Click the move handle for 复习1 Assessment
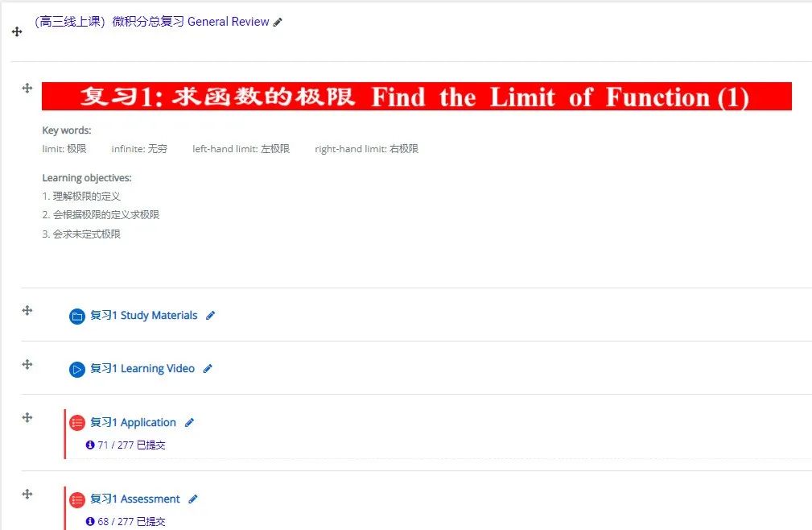Viewport: 812px width, 530px height. pyautogui.click(x=27, y=494)
